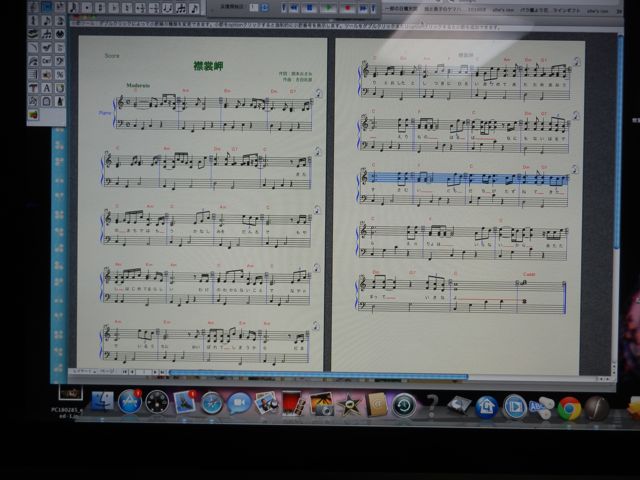This screenshot has height=480, width=640.
Task: Select the Resize tool with the percent sign
Action: point(60,74)
